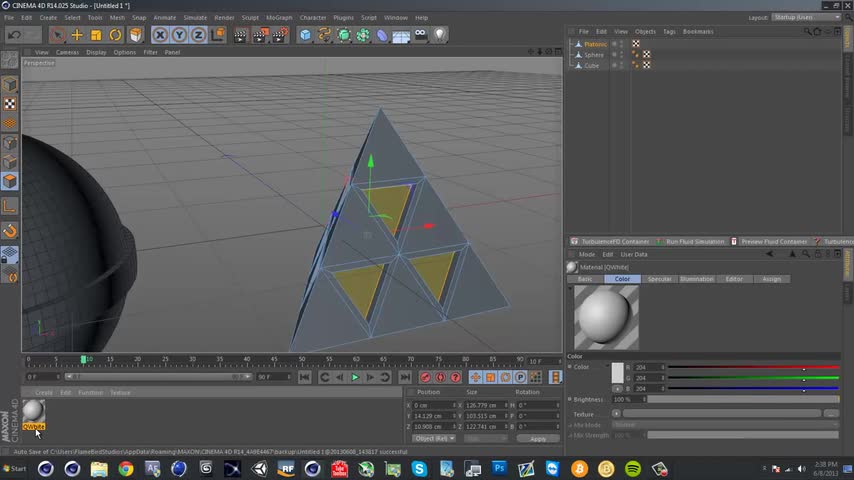Viewport: 854px width, 480px height.
Task: Click the material Color swatch
Action: [617, 373]
